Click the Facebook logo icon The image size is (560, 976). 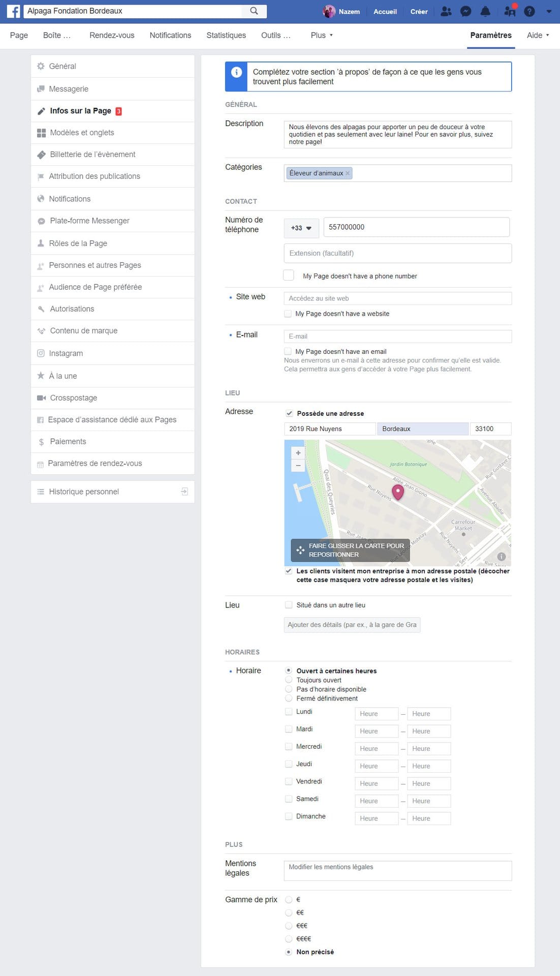click(14, 11)
